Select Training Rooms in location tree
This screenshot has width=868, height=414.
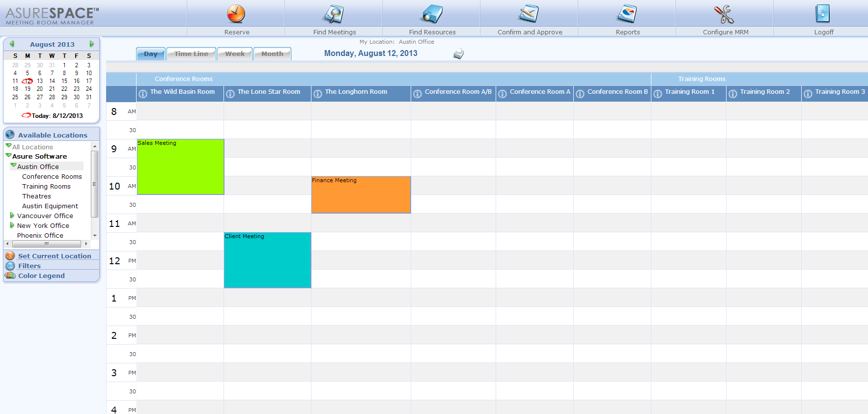click(46, 187)
